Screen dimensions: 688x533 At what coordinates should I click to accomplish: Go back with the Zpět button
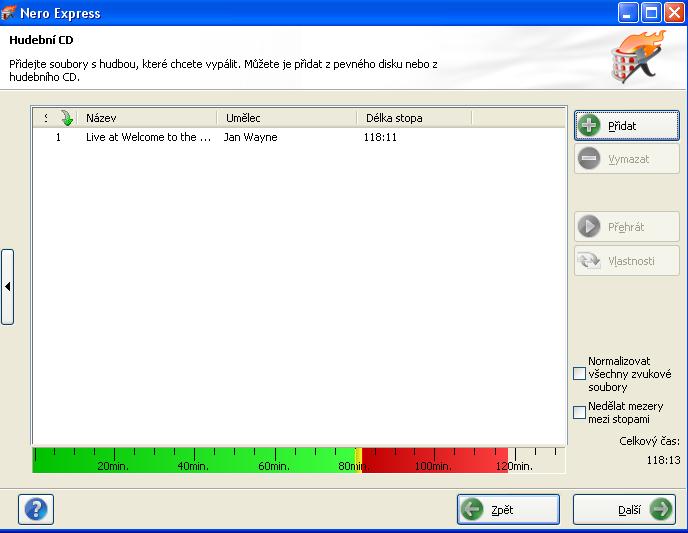pos(509,509)
